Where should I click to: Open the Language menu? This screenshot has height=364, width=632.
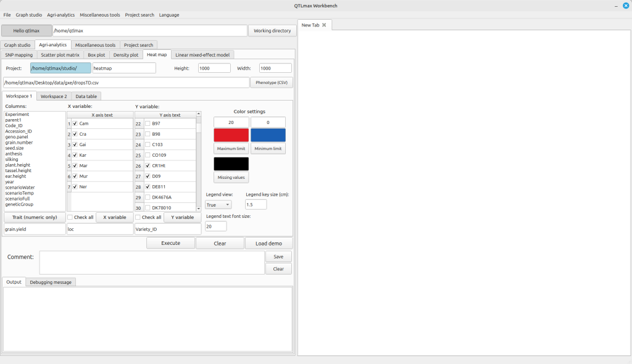point(169,15)
